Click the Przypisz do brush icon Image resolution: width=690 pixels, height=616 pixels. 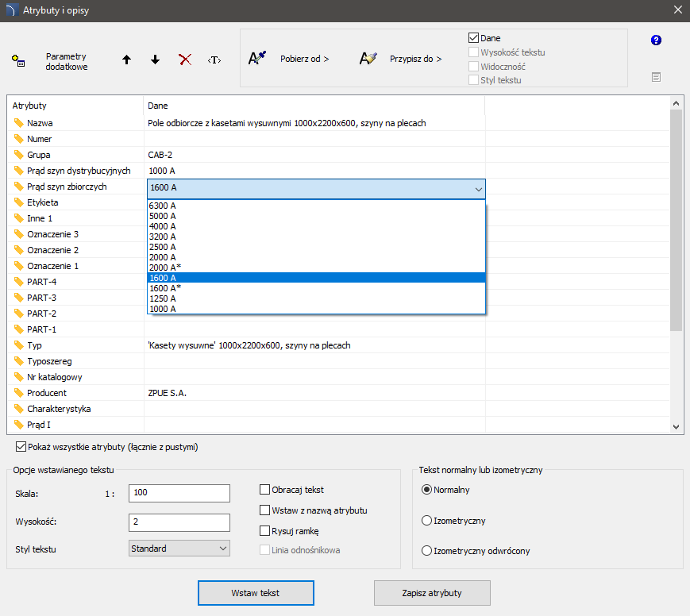(368, 59)
